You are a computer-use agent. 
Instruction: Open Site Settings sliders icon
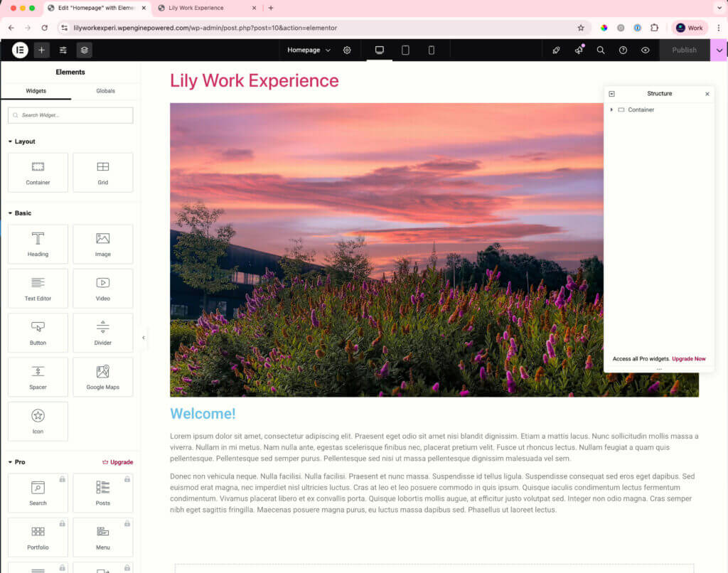coord(63,50)
